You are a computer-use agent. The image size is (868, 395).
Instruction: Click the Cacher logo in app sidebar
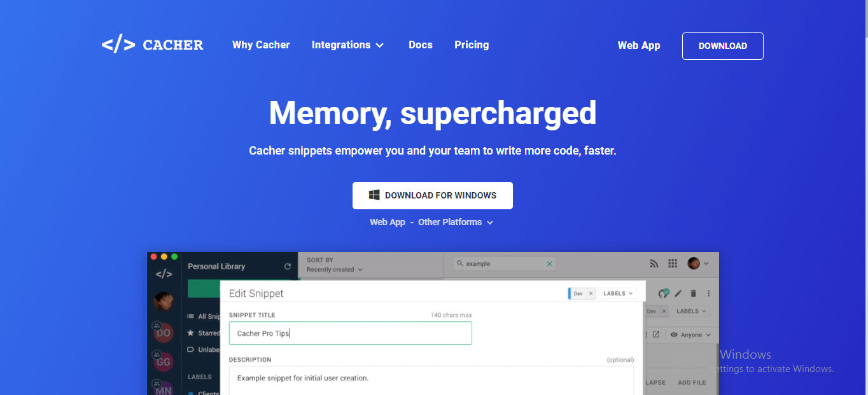tap(164, 274)
